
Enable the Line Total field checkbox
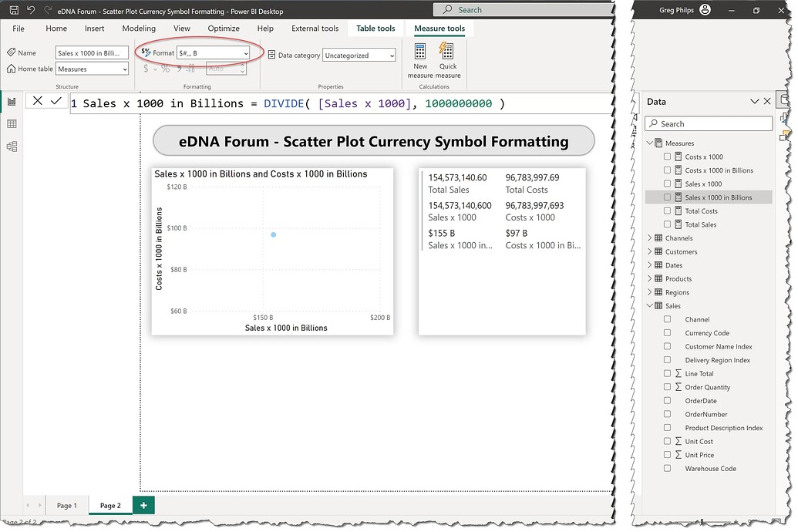click(x=668, y=373)
